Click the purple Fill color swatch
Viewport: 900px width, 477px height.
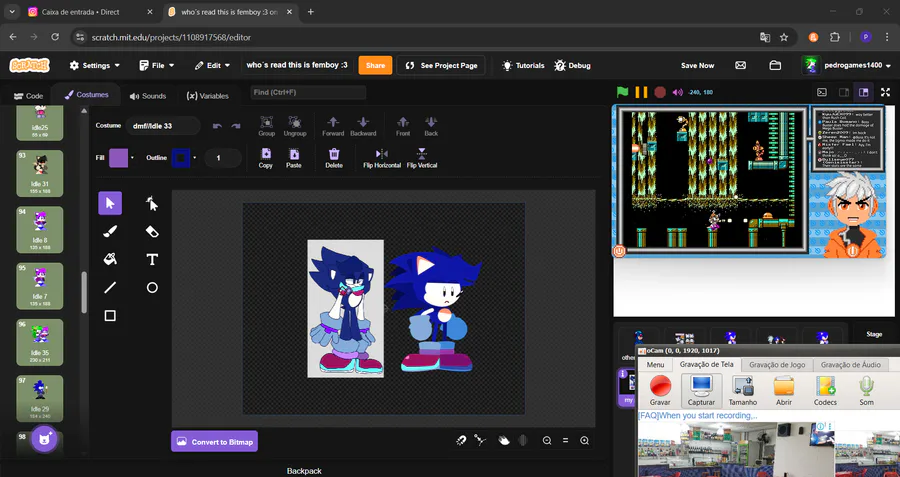[x=118, y=157]
